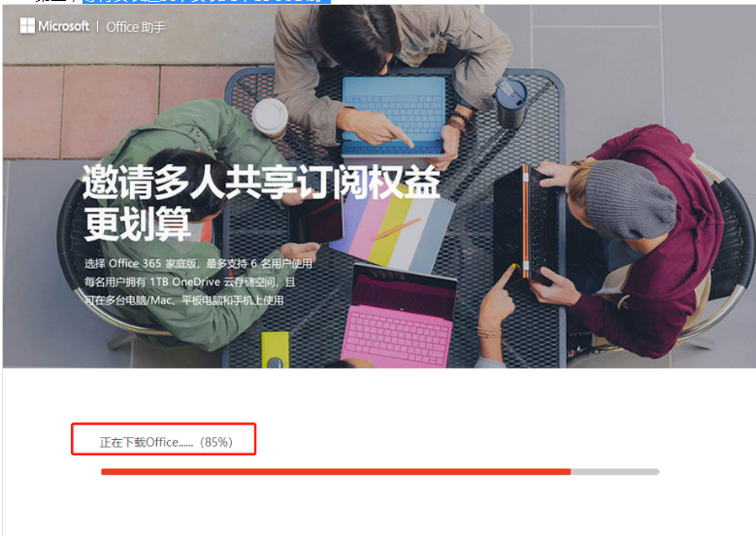Click the Microsoft four-square logo
Screen dimensions: 756x536
(27, 26)
